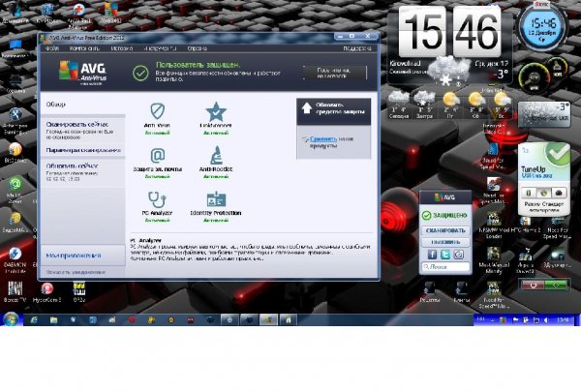The height and width of the screenshot is (392, 581).
Task: Open Мои приложения panel
Action: point(83,256)
